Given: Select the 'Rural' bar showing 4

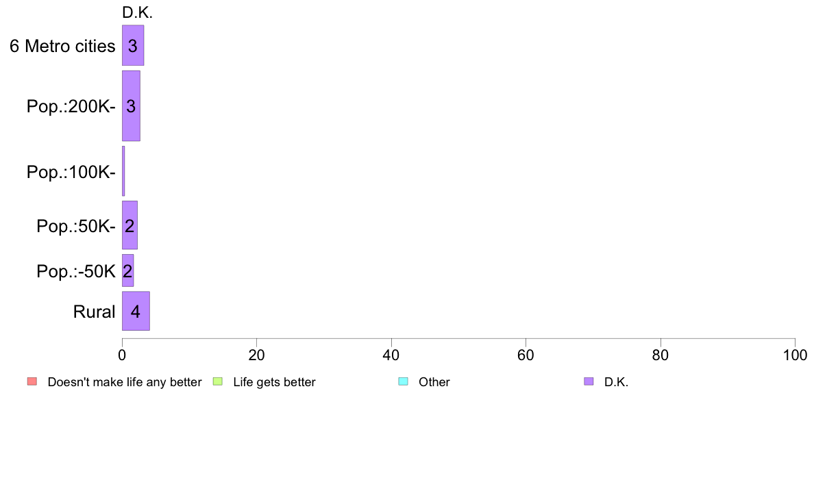Looking at the screenshot, I should [x=136, y=311].
